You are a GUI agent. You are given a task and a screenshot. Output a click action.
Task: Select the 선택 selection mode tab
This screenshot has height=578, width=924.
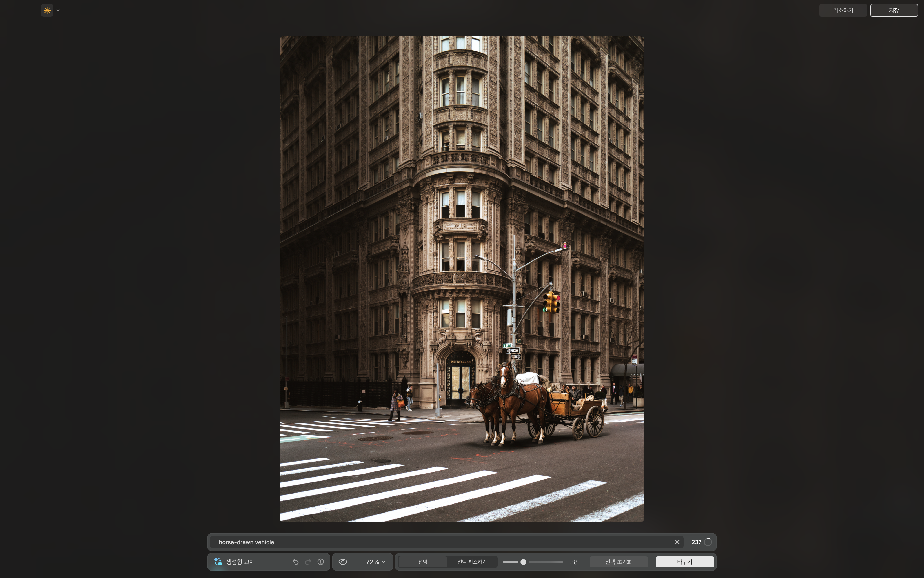[423, 562]
